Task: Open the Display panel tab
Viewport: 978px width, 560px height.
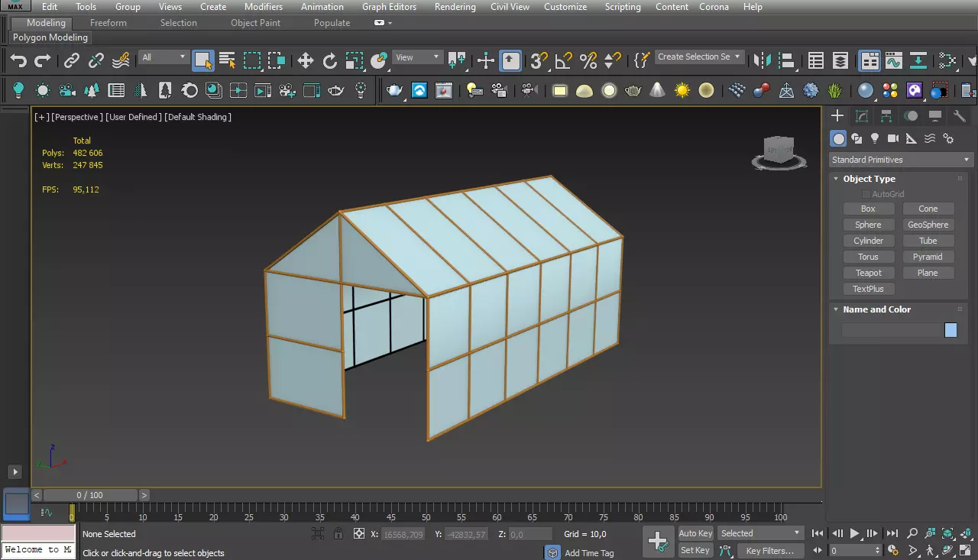Action: (x=935, y=116)
